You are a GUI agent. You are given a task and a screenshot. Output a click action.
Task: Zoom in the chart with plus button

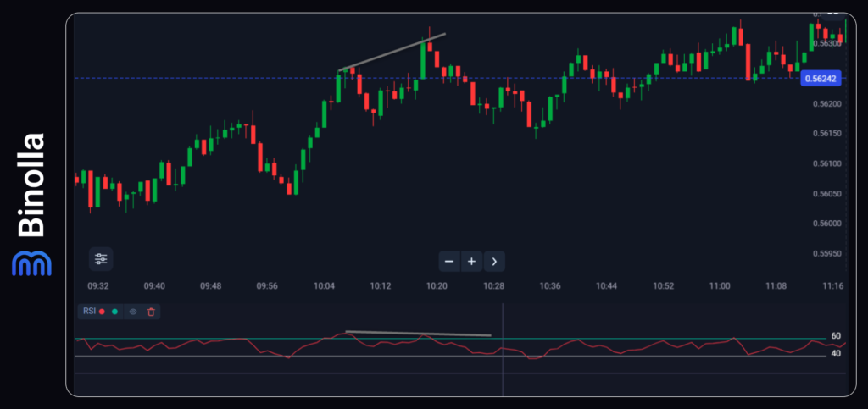471,262
